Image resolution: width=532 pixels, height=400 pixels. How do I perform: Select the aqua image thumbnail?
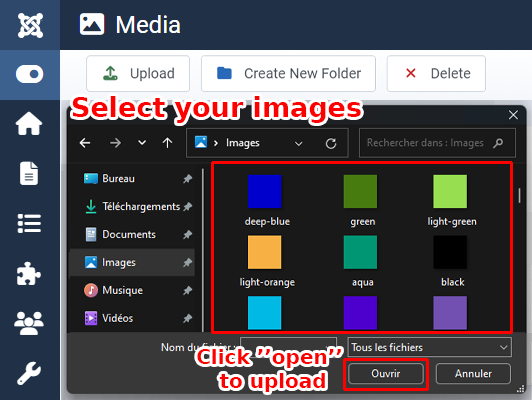point(360,252)
